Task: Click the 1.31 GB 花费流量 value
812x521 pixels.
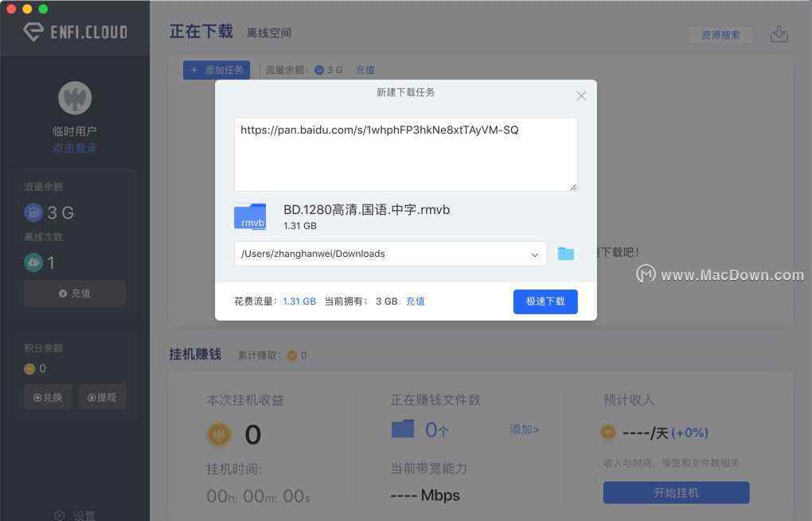Action: pos(299,301)
